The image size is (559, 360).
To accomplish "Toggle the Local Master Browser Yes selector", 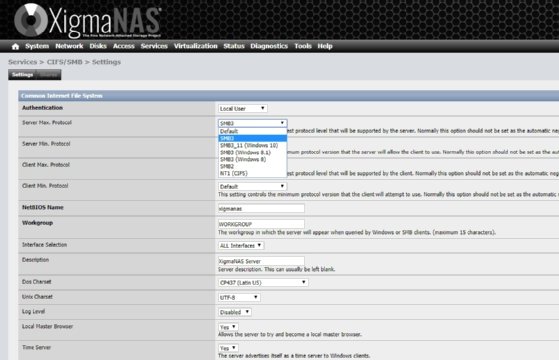I will (x=228, y=327).
